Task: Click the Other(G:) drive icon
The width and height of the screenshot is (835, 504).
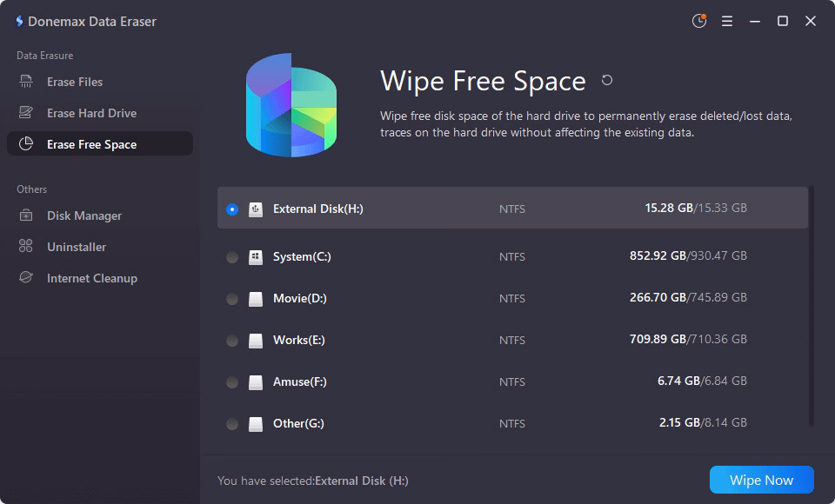Action: 256,424
